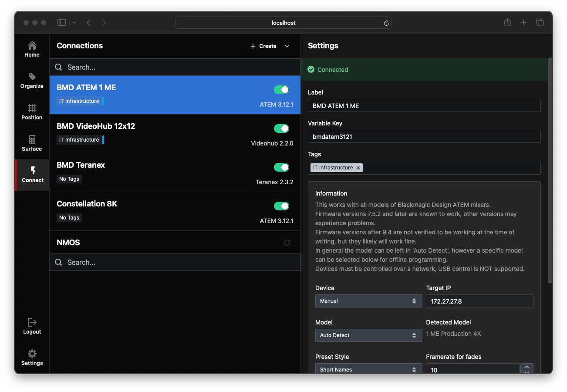
Task: Select the Connect lightning section
Action: point(33,175)
